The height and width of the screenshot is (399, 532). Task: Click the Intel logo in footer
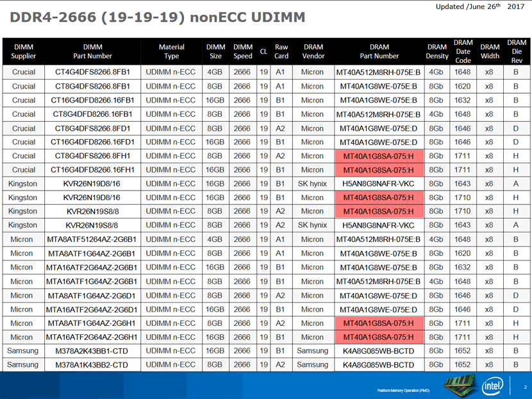tap(492, 386)
